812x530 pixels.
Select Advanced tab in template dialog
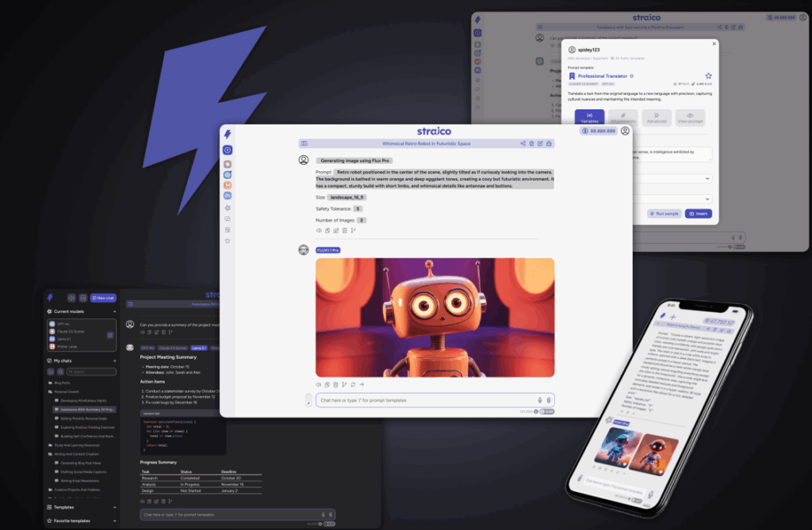657,118
